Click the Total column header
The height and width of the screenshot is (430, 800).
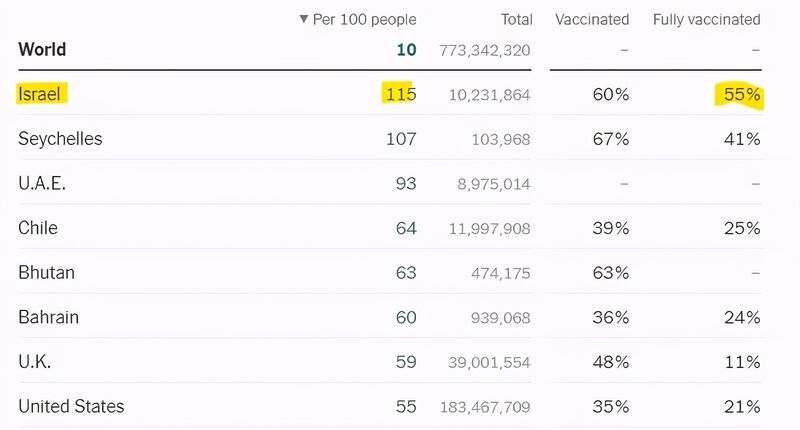(x=516, y=19)
